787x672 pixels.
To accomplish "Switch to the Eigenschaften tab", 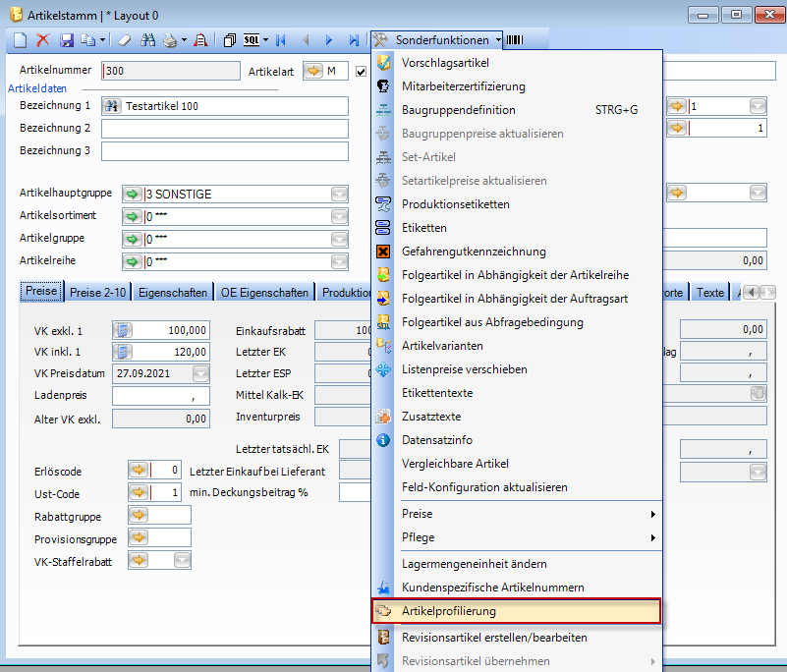I will [173, 292].
